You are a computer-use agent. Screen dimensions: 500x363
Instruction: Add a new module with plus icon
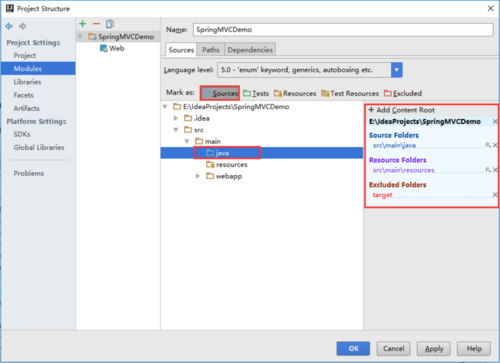[83, 24]
